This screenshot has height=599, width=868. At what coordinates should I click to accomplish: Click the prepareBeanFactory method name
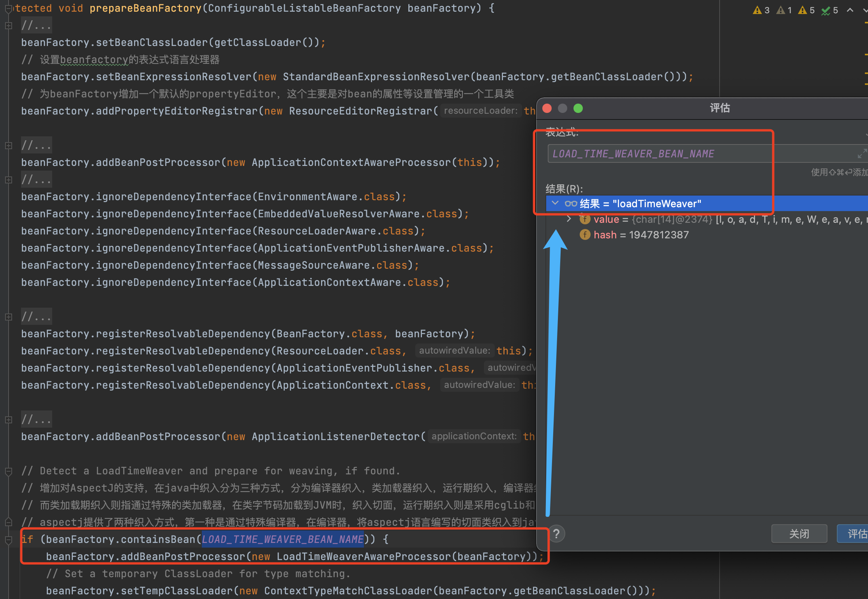click(x=145, y=8)
